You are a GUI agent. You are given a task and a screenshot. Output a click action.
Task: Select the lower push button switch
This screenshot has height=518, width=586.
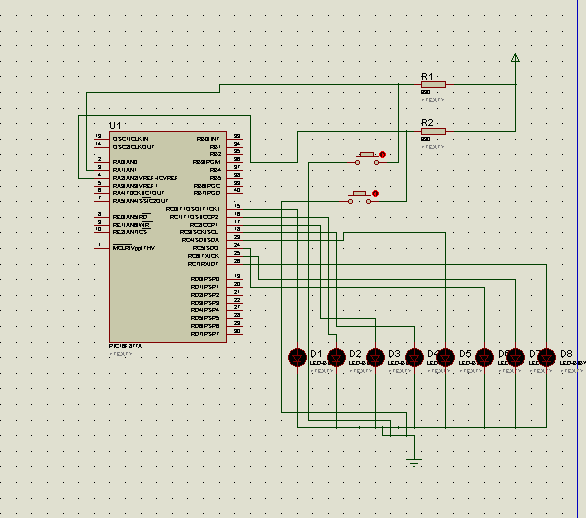[360, 198]
